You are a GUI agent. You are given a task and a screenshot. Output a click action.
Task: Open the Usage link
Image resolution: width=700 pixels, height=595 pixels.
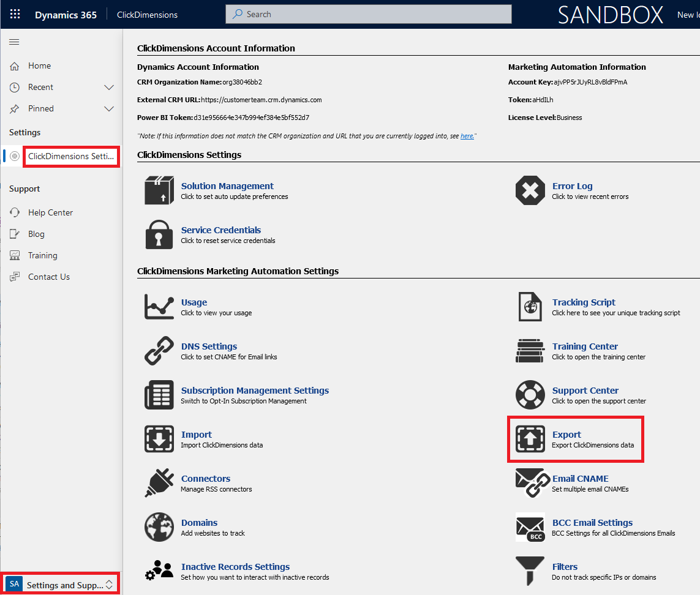tap(194, 302)
